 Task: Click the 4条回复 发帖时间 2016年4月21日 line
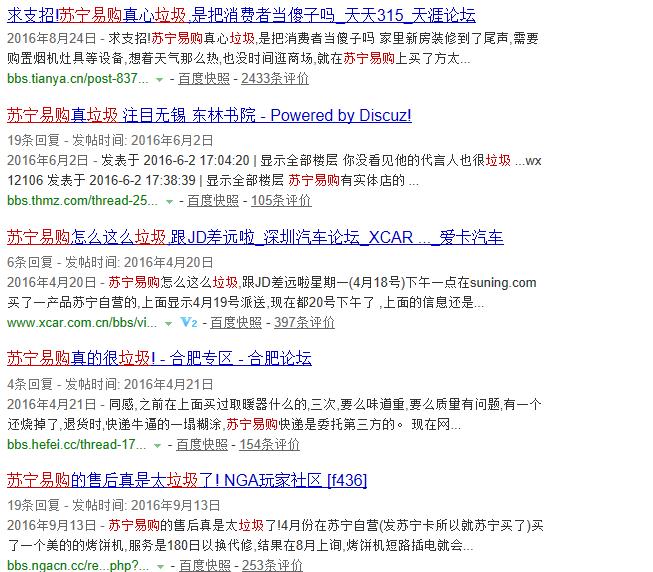tap(110, 384)
